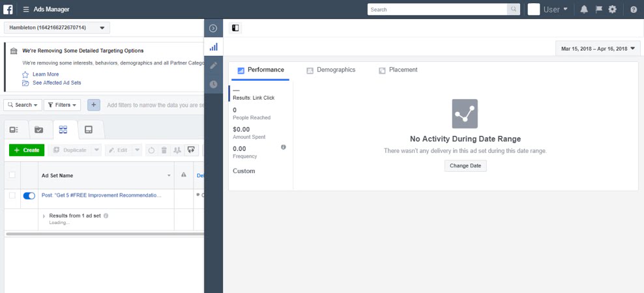Screen dimensions: 644x293
Task: Switch to the Ad Sets grid tab icon
Action: coord(63,130)
